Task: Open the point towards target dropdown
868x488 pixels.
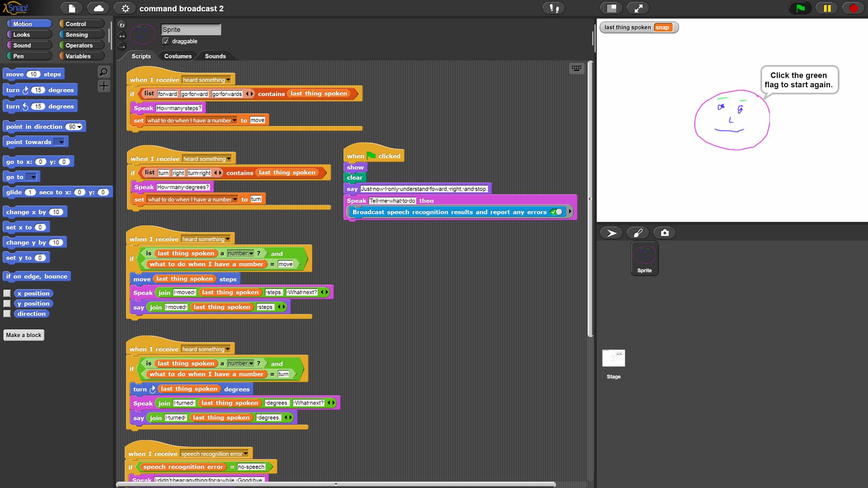Action: coord(60,142)
